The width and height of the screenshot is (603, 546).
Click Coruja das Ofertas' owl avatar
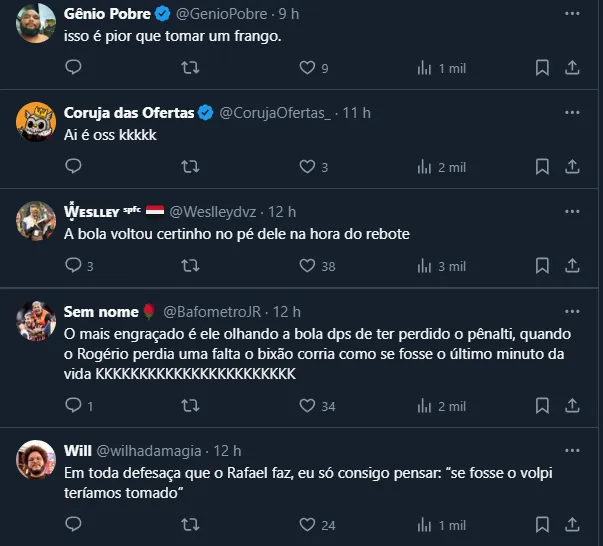click(36, 123)
